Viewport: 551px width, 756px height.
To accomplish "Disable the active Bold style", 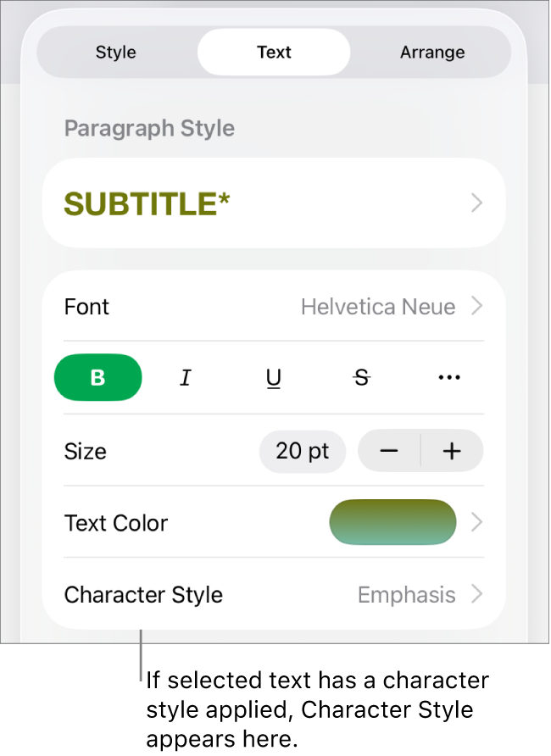I will coord(97,377).
